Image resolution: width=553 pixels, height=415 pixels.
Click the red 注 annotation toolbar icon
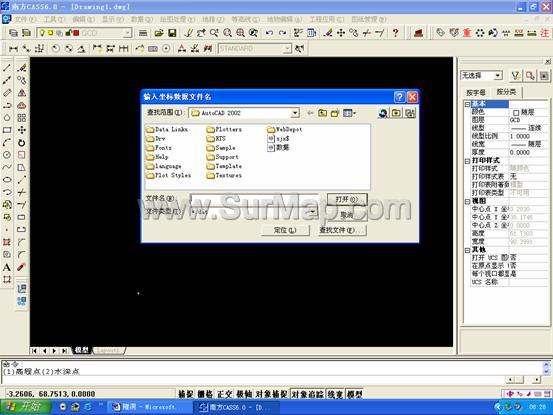click(x=545, y=33)
